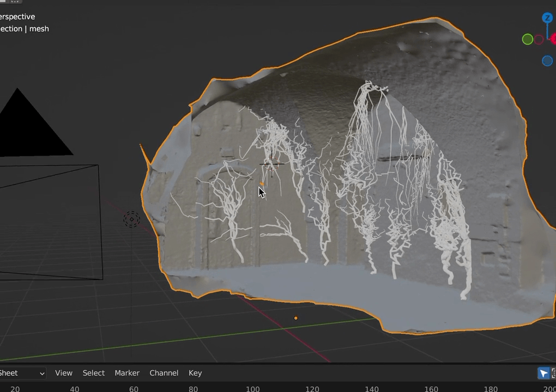Screen dimensions: 556x392
Task: Click frame 160 on the timeline ruler
Action: 431,389
